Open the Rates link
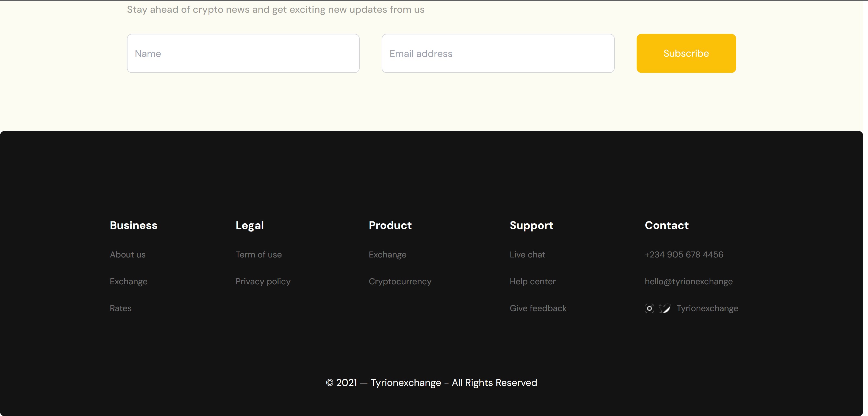This screenshot has width=868, height=416. pos(121,308)
